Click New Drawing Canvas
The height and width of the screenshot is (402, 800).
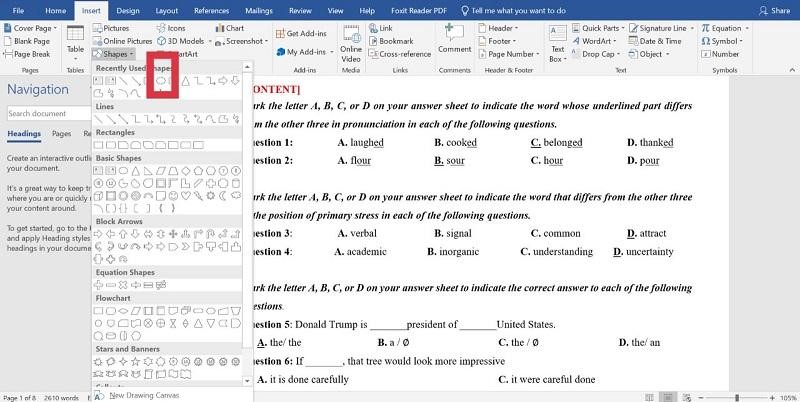tap(144, 395)
